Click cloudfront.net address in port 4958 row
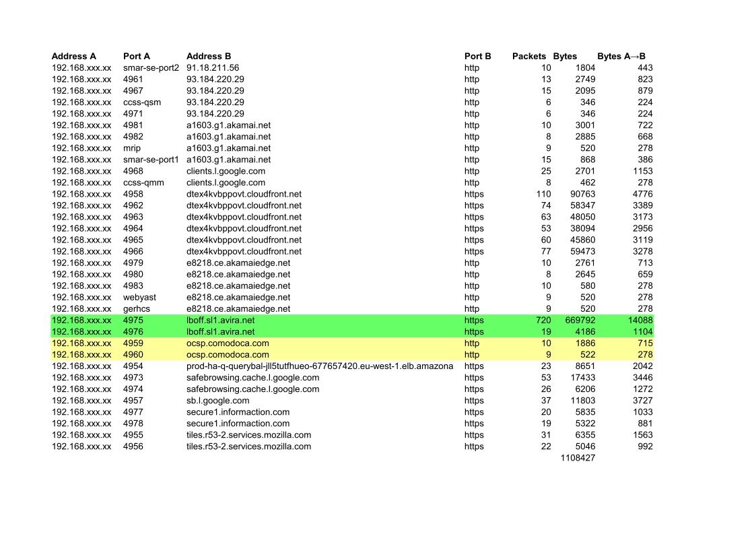 click(x=244, y=195)
